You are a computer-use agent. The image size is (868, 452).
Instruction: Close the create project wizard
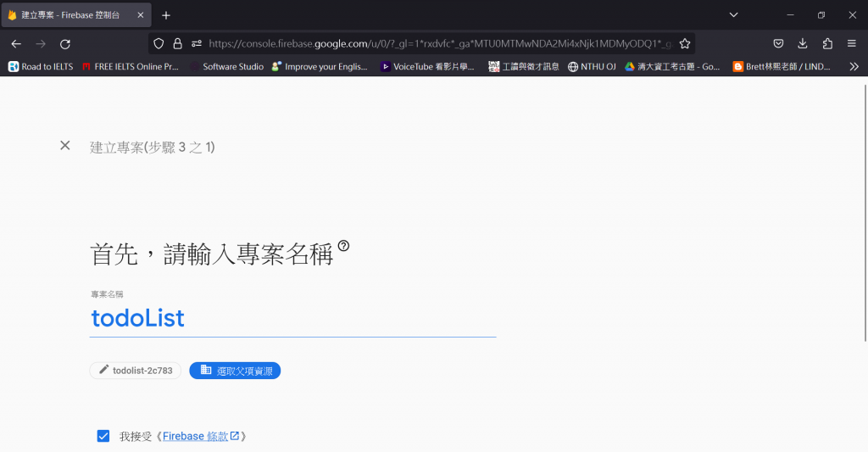(64, 145)
